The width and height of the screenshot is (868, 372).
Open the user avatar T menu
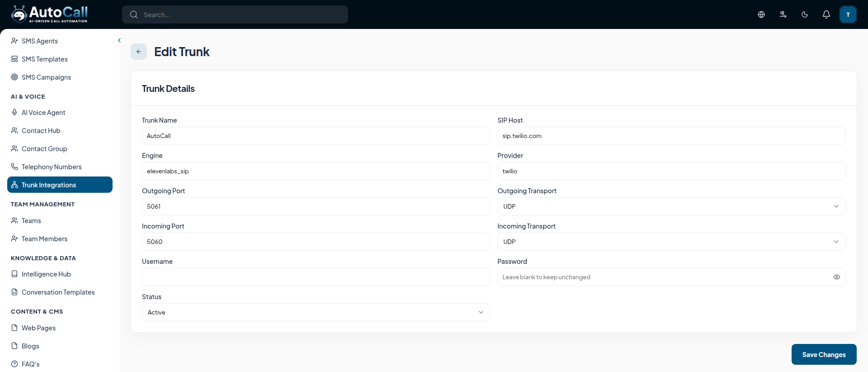click(848, 14)
